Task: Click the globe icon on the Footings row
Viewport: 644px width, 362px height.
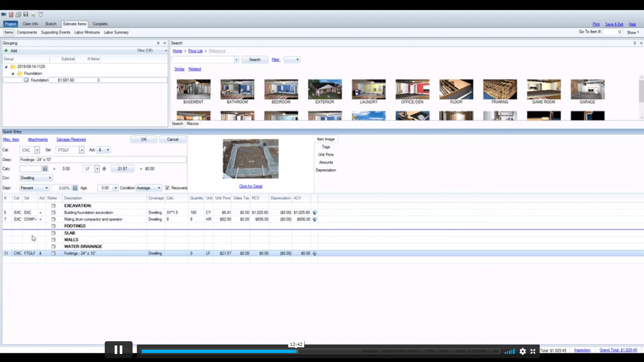Action: (x=315, y=253)
